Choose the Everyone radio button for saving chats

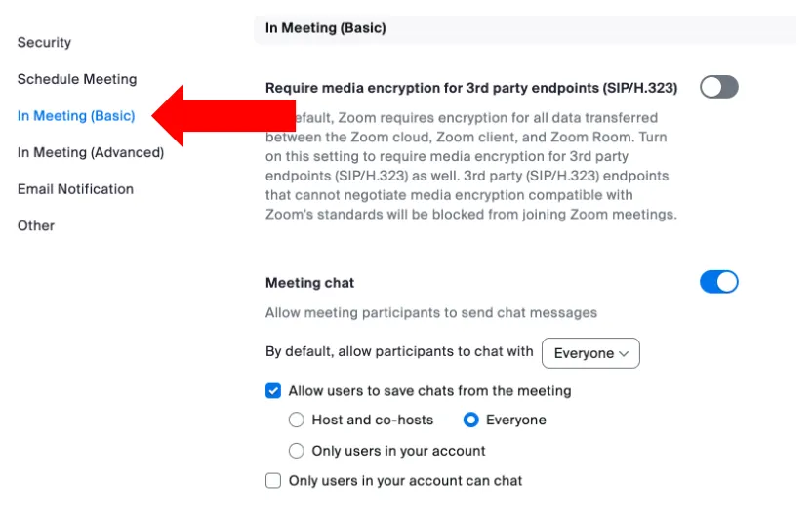471,421
